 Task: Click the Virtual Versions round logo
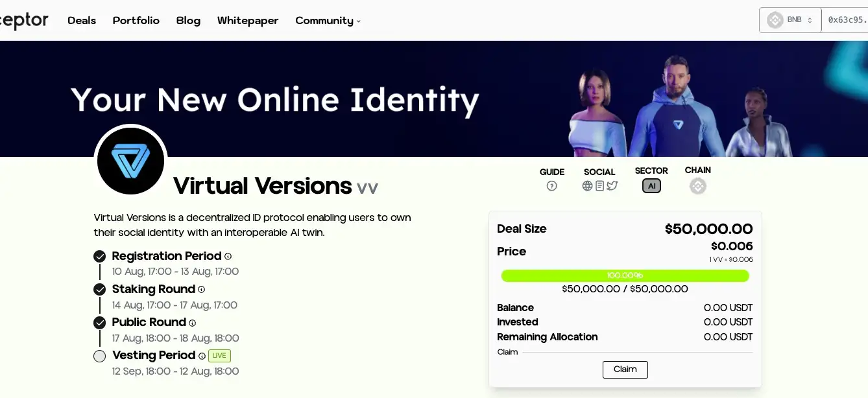coord(130,161)
